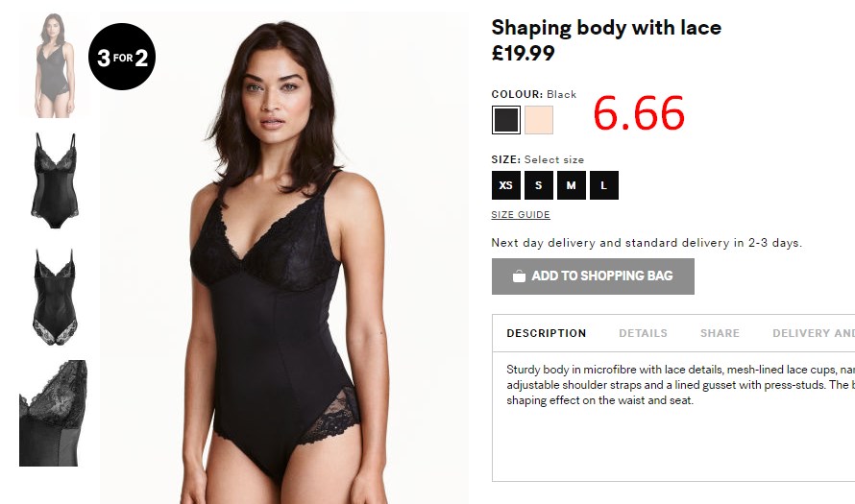Click the Shaping body with lace title

[606, 27]
